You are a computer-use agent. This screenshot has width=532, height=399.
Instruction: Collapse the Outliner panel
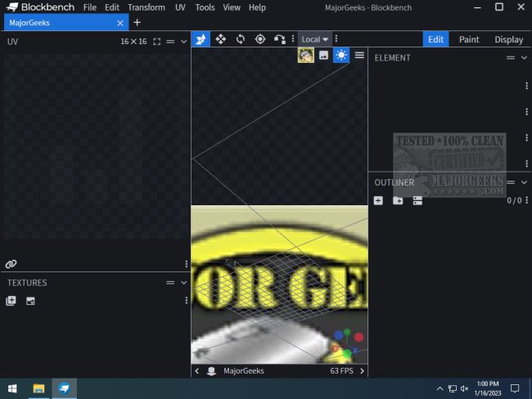(x=524, y=182)
